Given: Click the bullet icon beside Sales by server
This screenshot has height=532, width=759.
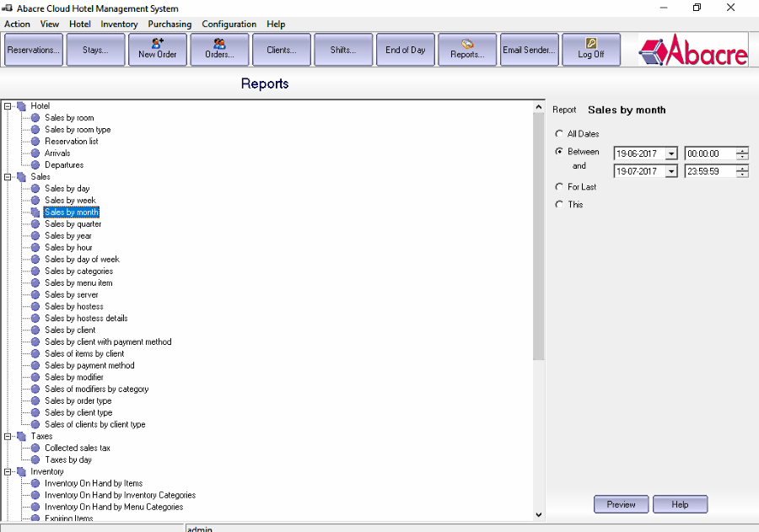Looking at the screenshot, I should (35, 295).
